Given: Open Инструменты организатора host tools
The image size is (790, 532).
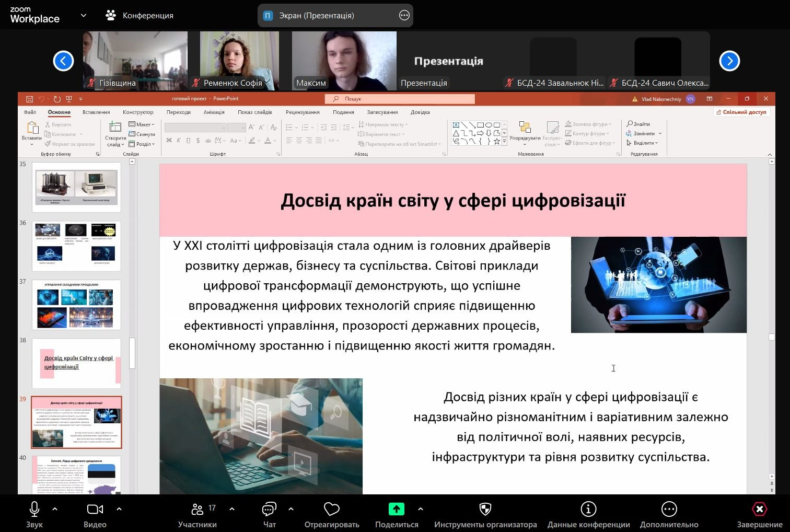Looking at the screenshot, I should click(485, 515).
